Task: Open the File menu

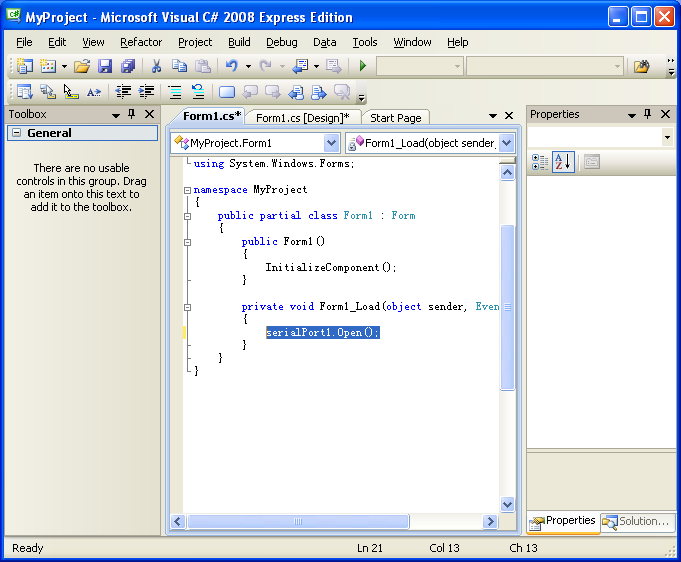Action: tap(24, 42)
